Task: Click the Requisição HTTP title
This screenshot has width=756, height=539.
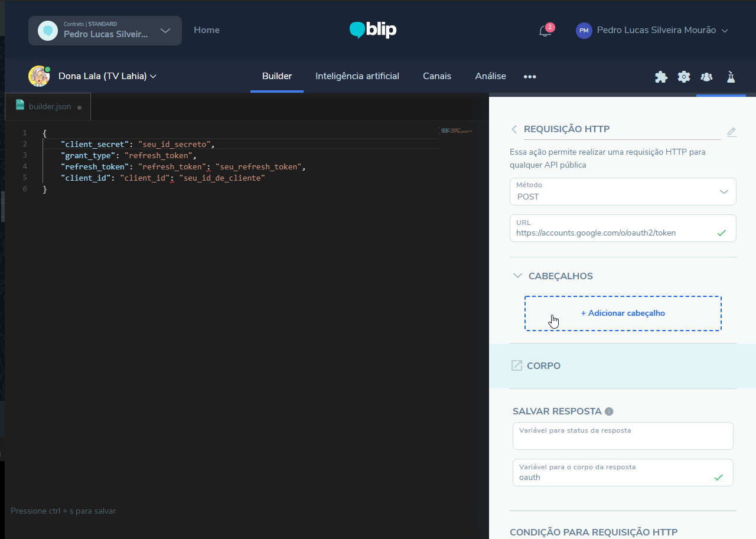Action: coord(567,129)
